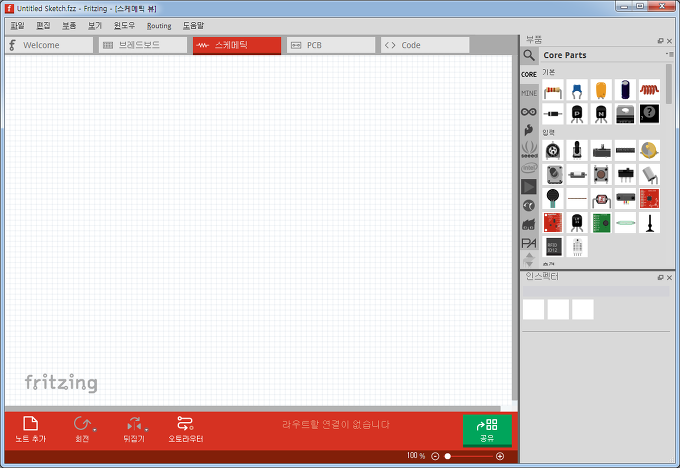The width and height of the screenshot is (680, 468).
Task: Click the Rotate (회전) toolbar button
Action: 82,429
